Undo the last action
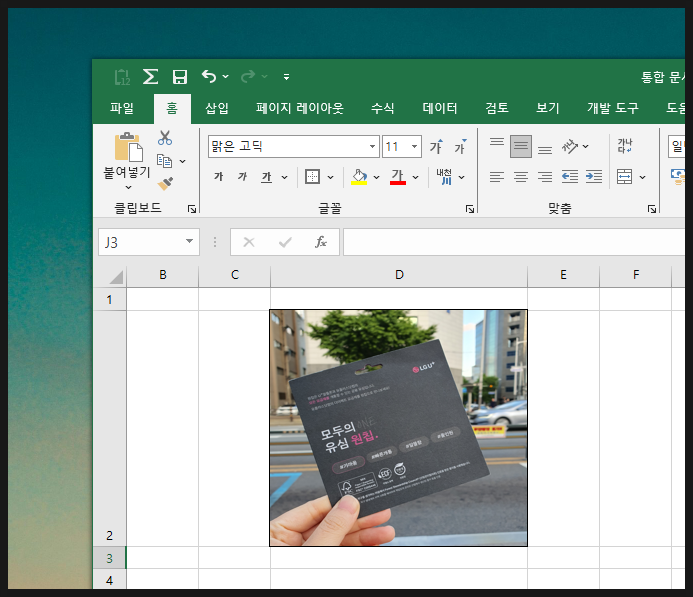The height and width of the screenshot is (597, 693). tap(209, 76)
